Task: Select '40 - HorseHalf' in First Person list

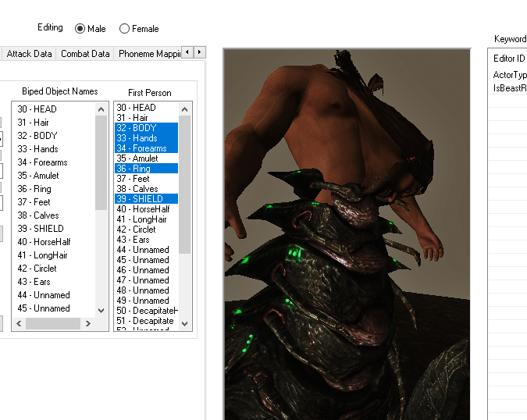Action: pos(147,209)
